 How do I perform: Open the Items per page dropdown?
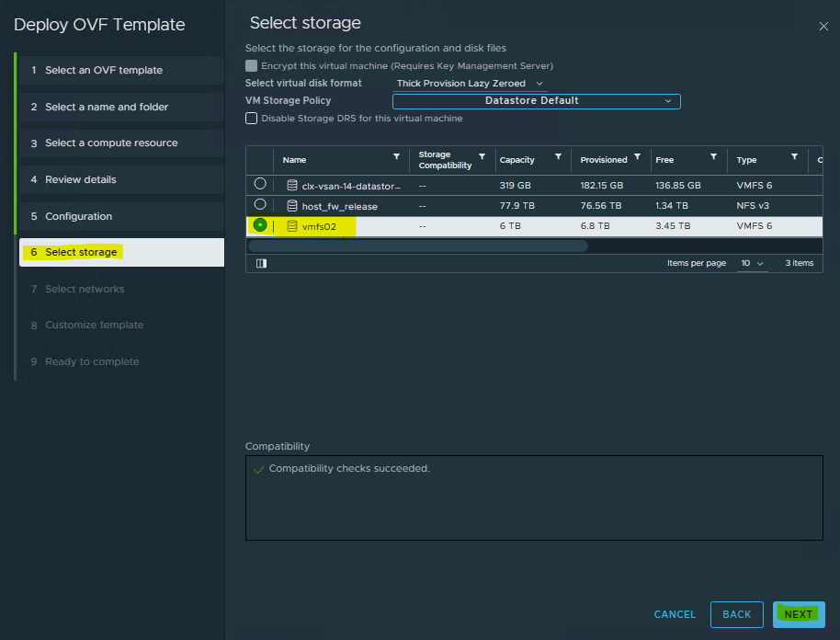[752, 263]
